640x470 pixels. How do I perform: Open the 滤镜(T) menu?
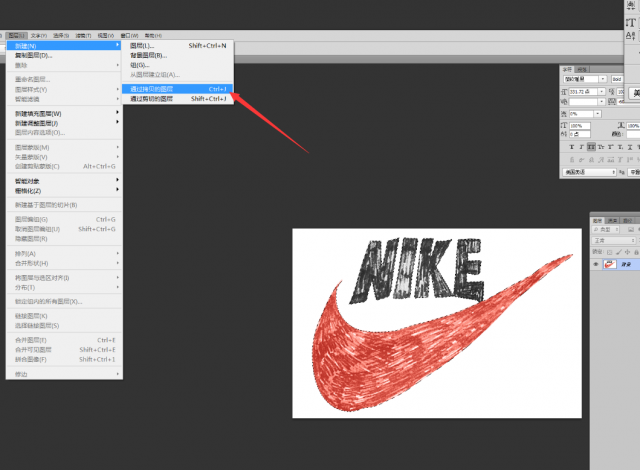pyautogui.click(x=83, y=35)
